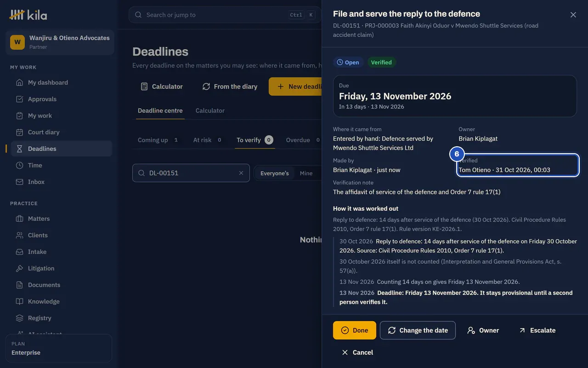Click the Intake tray icon

pyautogui.click(x=19, y=252)
